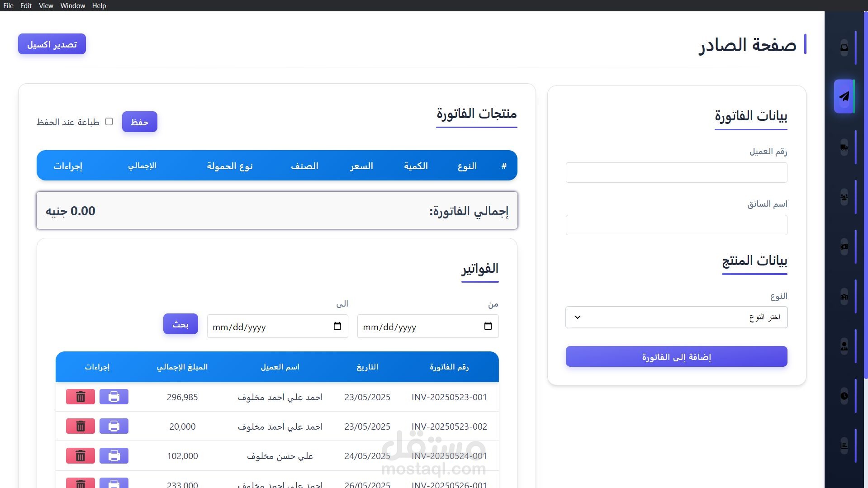Open the report list sidebar icon

[x=844, y=446]
